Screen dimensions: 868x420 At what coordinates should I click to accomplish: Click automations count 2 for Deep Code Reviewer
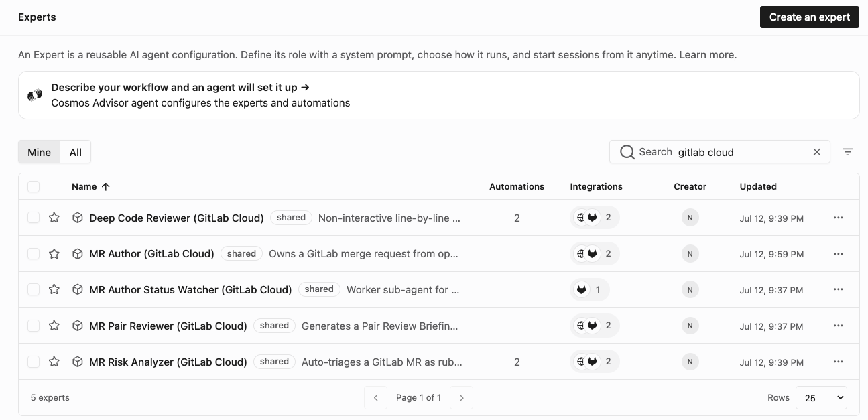click(517, 218)
